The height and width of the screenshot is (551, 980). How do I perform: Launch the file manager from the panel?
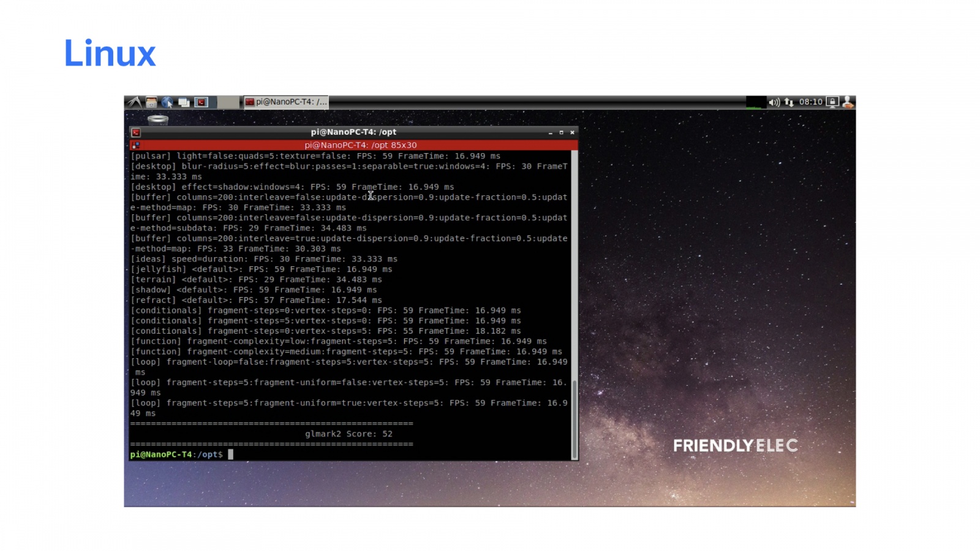[151, 102]
